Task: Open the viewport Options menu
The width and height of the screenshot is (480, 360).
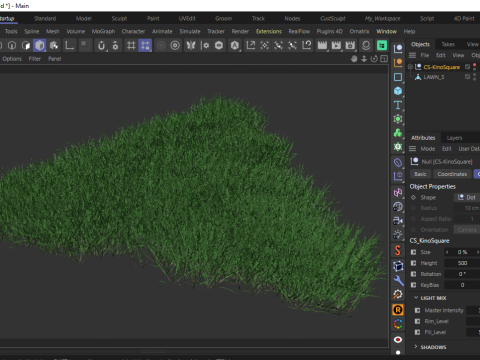Action: (x=12, y=59)
